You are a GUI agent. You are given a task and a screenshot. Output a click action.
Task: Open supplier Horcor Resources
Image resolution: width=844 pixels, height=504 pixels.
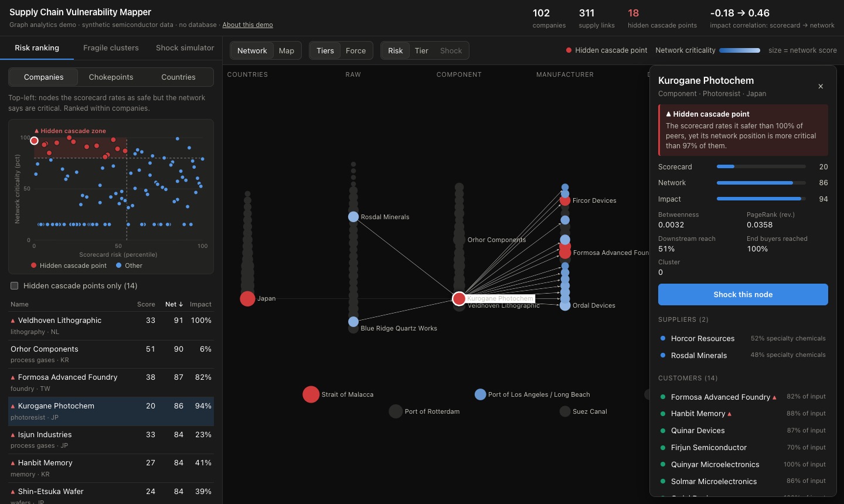tap(743, 338)
